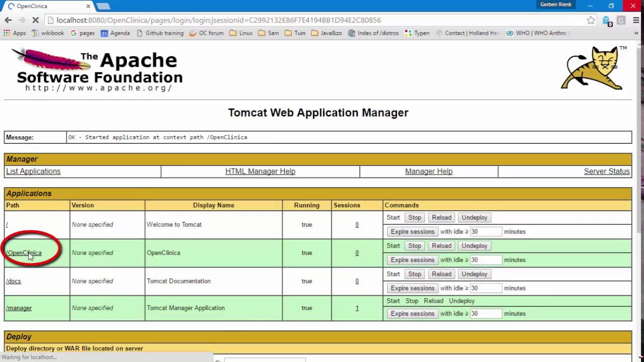Open the WHO Anthro bookmark

coord(537,33)
